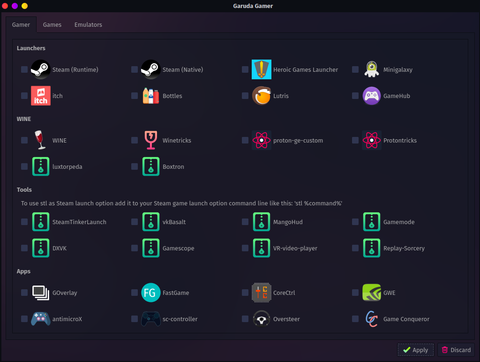Click the Protontricks atom icon

coord(372,140)
